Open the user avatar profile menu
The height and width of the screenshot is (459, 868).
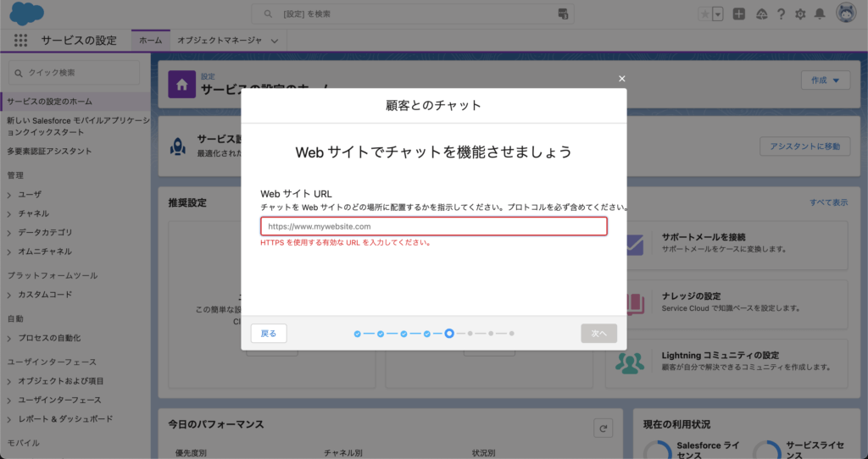[846, 14]
